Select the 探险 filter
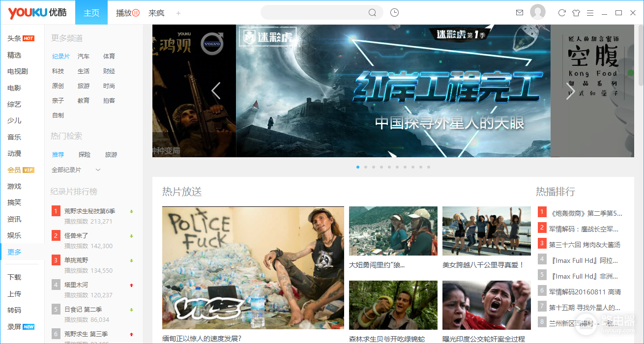Screen dimensions: 644x344 pyautogui.click(x=85, y=154)
